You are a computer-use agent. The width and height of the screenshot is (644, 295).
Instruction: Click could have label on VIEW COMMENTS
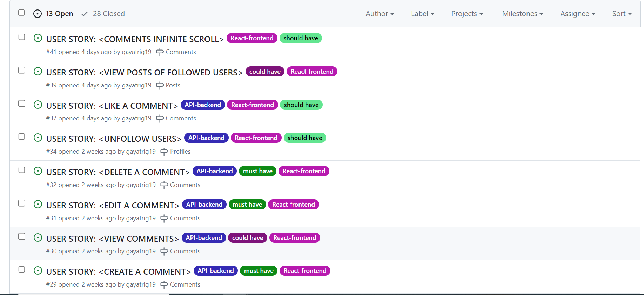click(248, 238)
